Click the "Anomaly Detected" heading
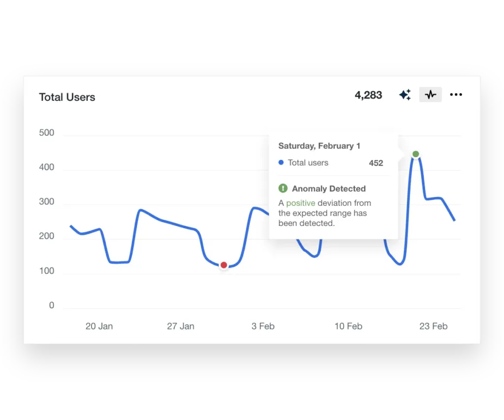 pos(328,189)
